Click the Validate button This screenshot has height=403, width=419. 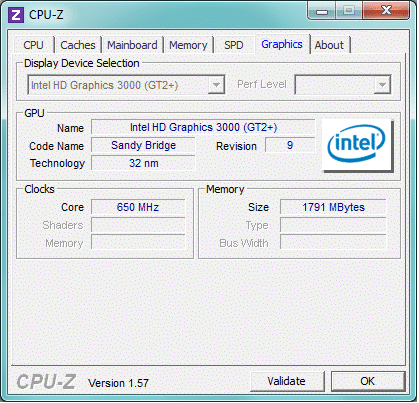click(x=287, y=381)
